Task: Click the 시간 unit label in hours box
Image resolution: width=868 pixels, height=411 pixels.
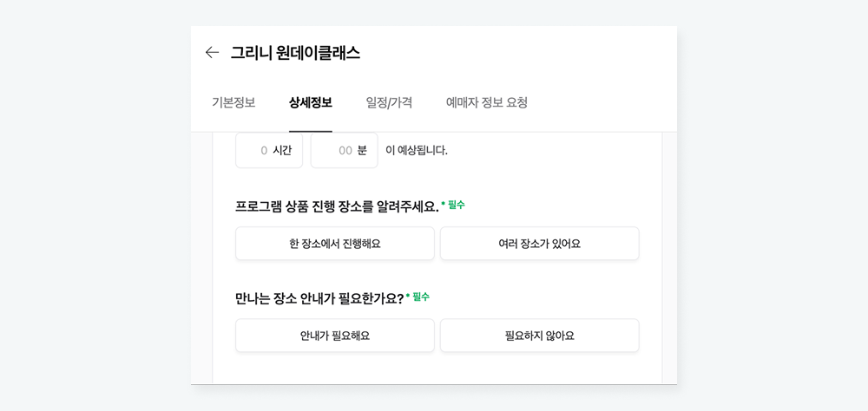Action: [x=282, y=151]
